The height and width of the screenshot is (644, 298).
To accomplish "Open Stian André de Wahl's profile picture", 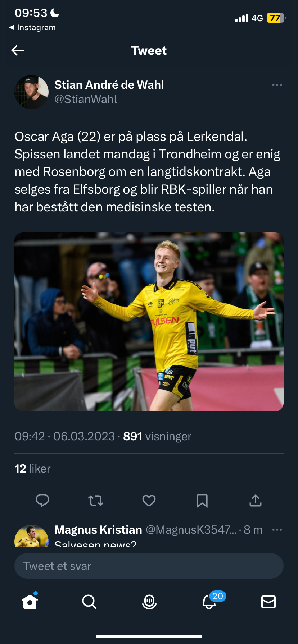I will tap(31, 92).
